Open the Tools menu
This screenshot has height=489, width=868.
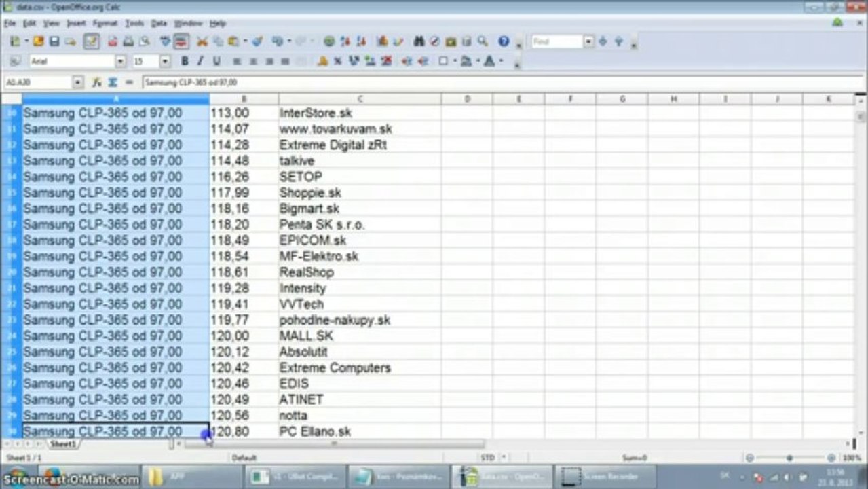[x=134, y=23]
